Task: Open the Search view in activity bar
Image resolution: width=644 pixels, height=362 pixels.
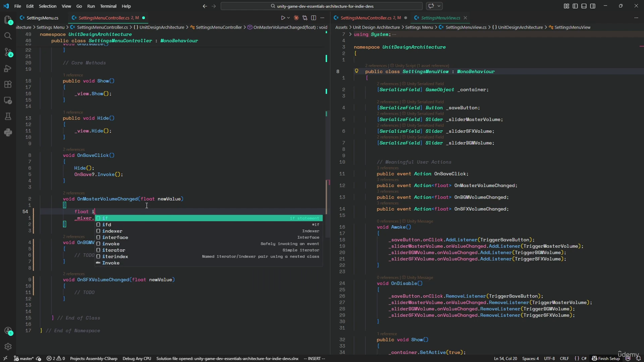Action: [x=8, y=36]
